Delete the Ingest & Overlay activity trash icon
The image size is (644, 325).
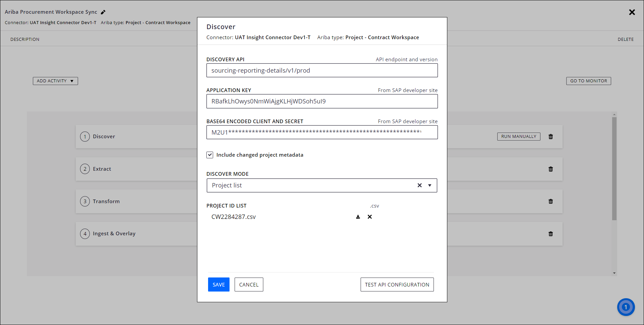[x=551, y=234]
